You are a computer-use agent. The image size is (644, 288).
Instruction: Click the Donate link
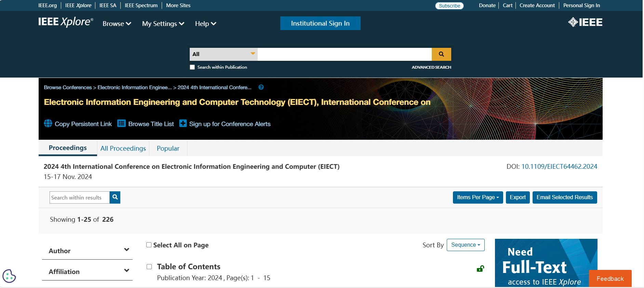tap(487, 5)
